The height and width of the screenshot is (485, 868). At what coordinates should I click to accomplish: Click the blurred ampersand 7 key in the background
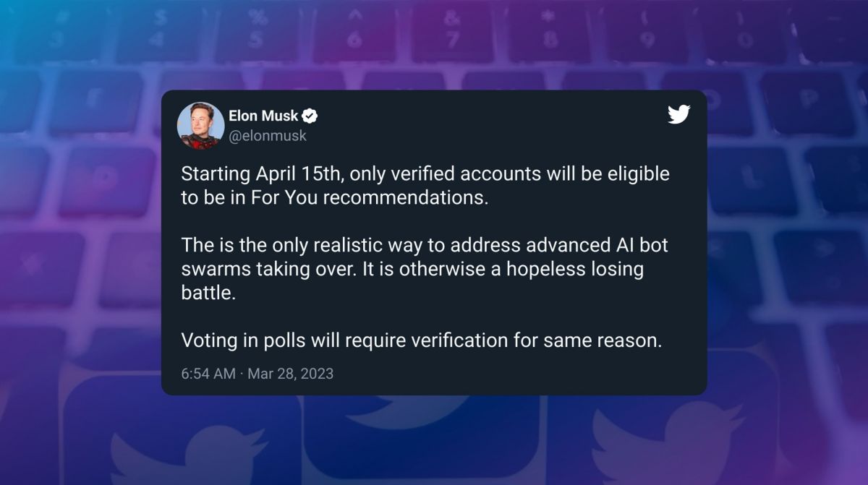tap(450, 33)
